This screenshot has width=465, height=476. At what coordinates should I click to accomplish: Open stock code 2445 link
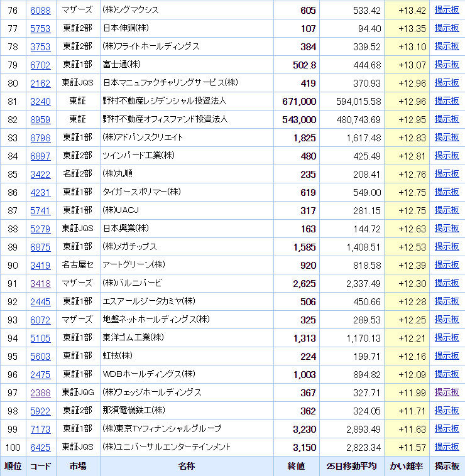click(40, 302)
